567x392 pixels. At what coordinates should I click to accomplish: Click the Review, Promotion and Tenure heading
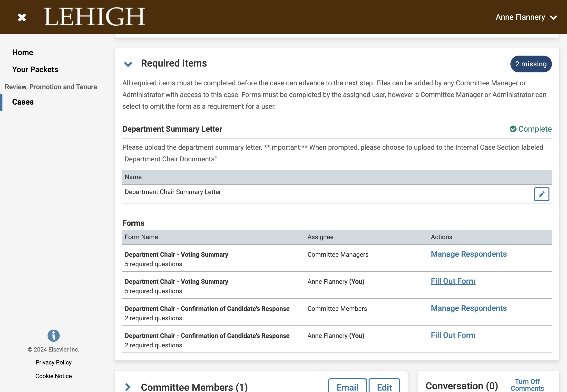click(51, 87)
